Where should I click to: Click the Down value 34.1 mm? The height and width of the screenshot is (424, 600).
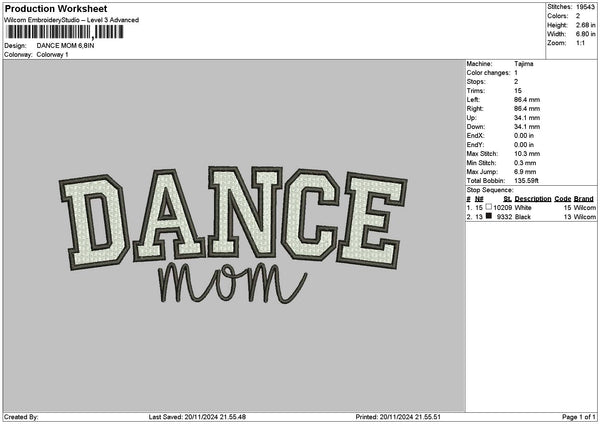527,127
